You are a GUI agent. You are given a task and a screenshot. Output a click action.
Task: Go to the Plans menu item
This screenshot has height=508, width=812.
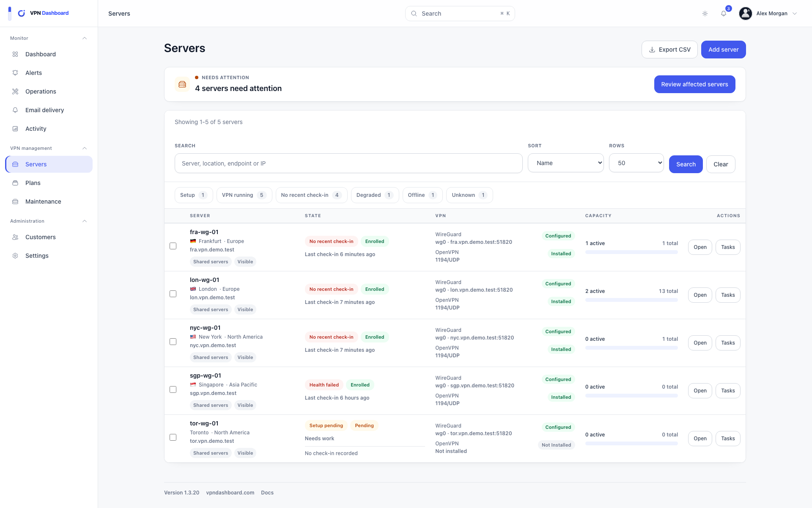(x=49, y=183)
